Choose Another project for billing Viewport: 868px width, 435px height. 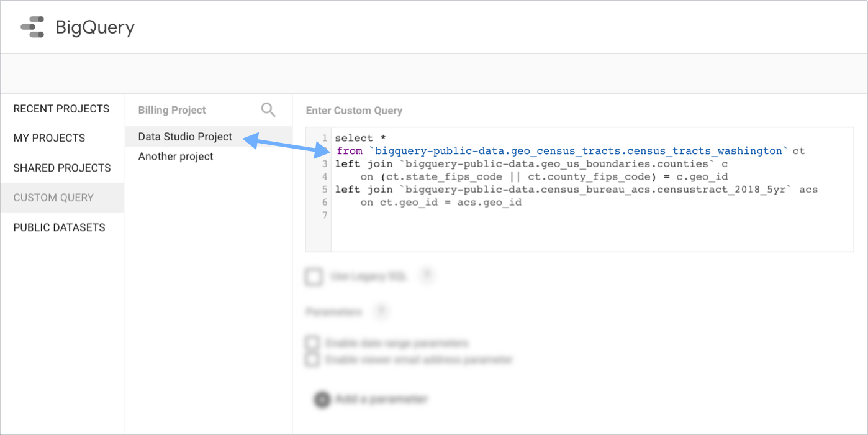[175, 156]
